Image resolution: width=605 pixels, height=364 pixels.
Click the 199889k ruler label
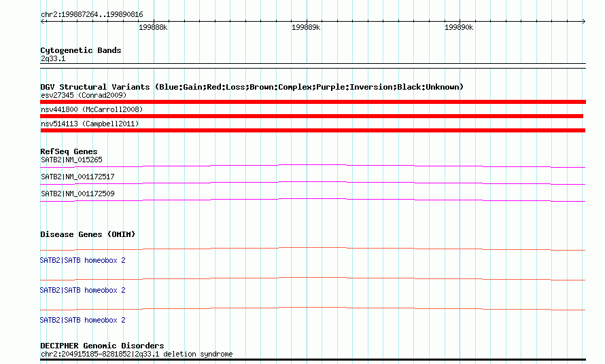pyautogui.click(x=306, y=27)
